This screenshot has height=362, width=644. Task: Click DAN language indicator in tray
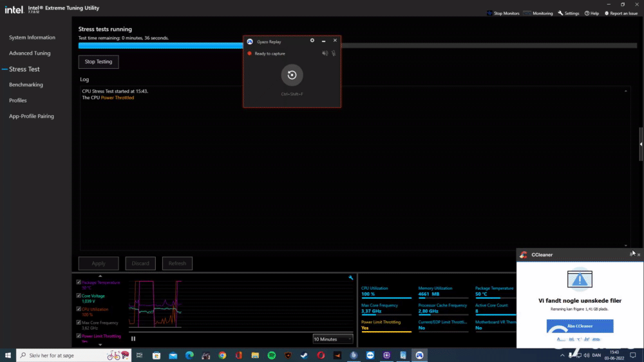(596, 355)
